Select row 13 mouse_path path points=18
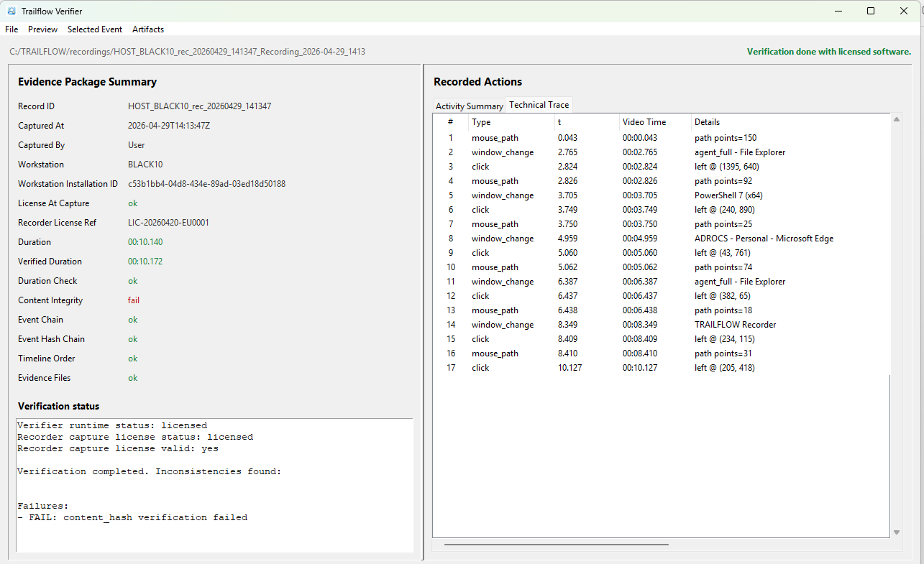Screen dimensions: 924x564 pyautogui.click(x=662, y=310)
